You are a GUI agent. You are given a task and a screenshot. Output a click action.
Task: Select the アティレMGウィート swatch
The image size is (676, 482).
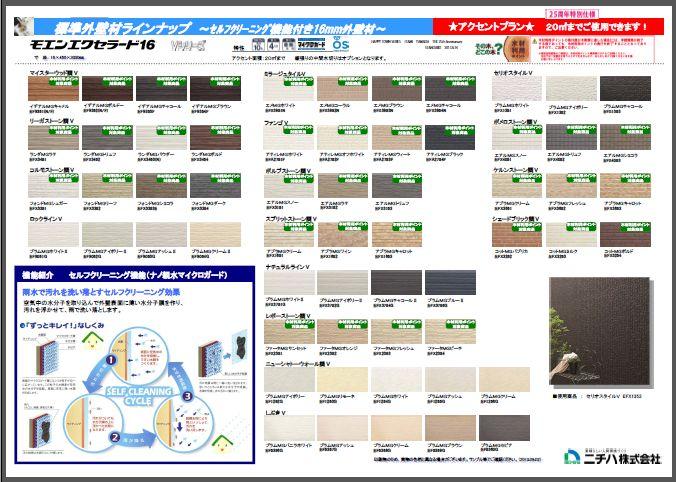pos(397,137)
